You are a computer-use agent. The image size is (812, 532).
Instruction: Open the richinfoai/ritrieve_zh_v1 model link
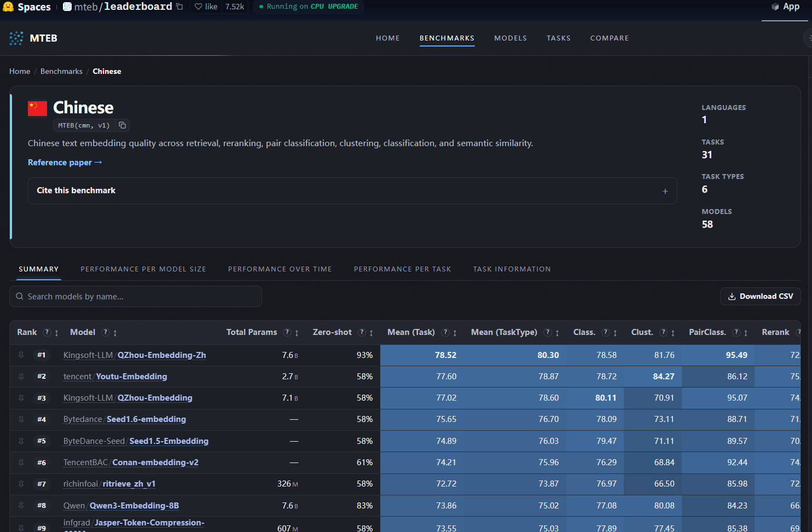click(x=109, y=484)
